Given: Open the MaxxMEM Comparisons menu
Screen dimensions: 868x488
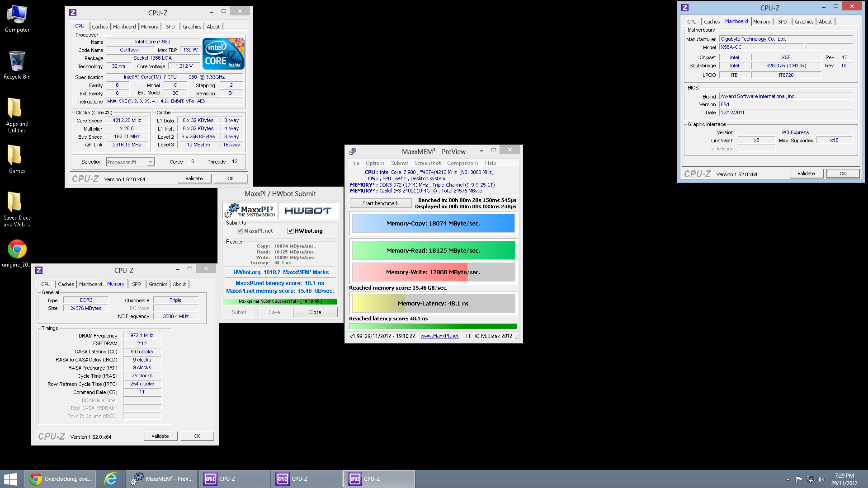Looking at the screenshot, I should 463,163.
